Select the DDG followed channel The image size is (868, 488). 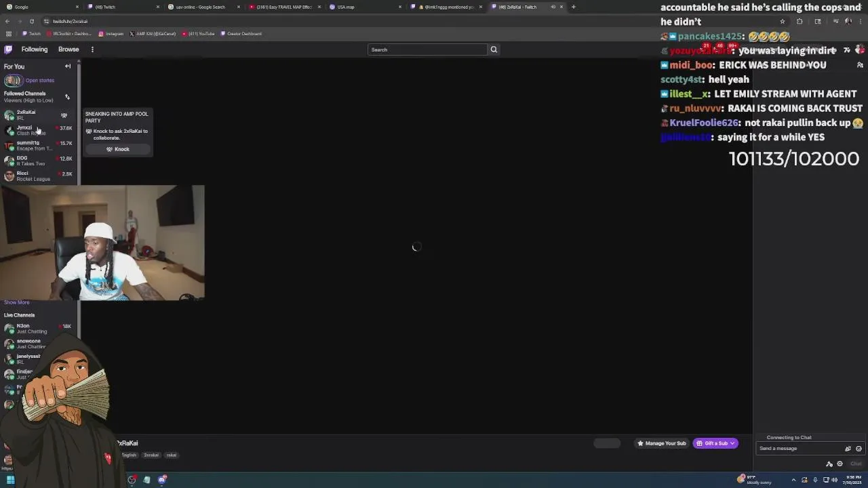38,161
